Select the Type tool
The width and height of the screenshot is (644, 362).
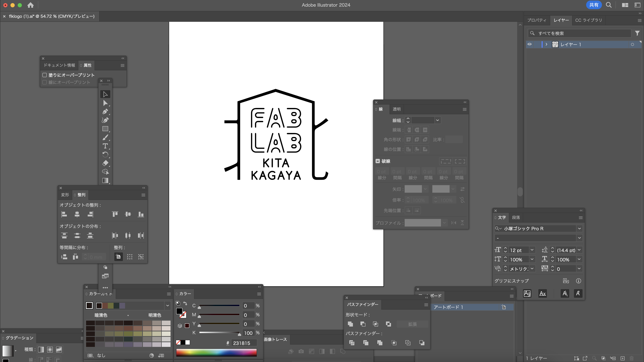pyautogui.click(x=105, y=146)
